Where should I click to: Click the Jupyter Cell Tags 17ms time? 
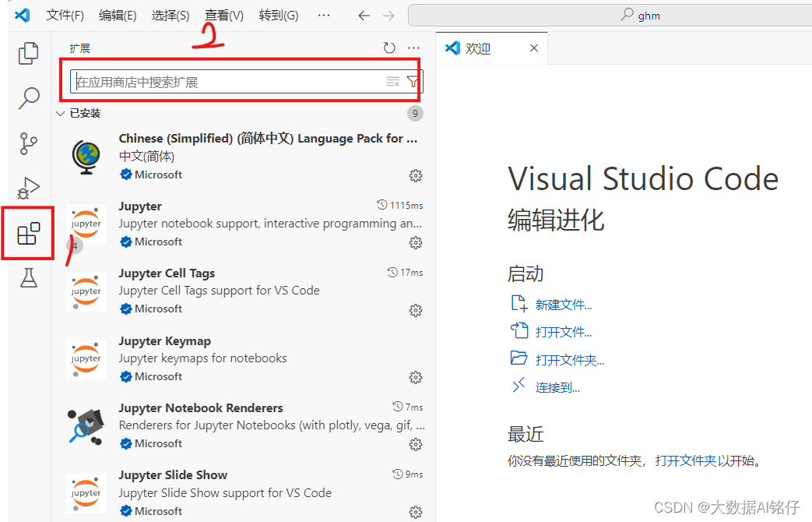[x=405, y=272]
